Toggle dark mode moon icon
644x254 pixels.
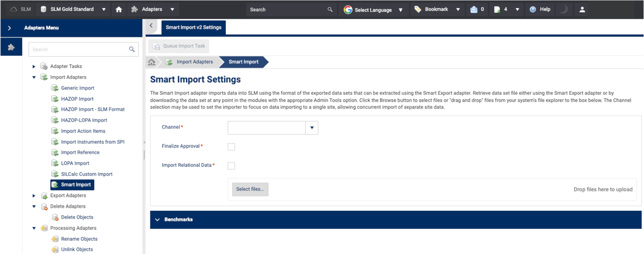coord(563,9)
